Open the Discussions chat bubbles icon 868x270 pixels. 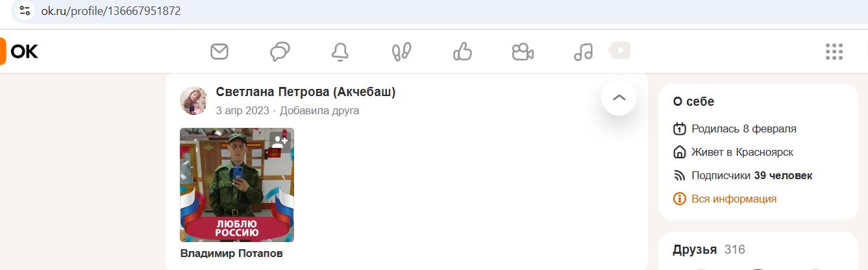(280, 51)
